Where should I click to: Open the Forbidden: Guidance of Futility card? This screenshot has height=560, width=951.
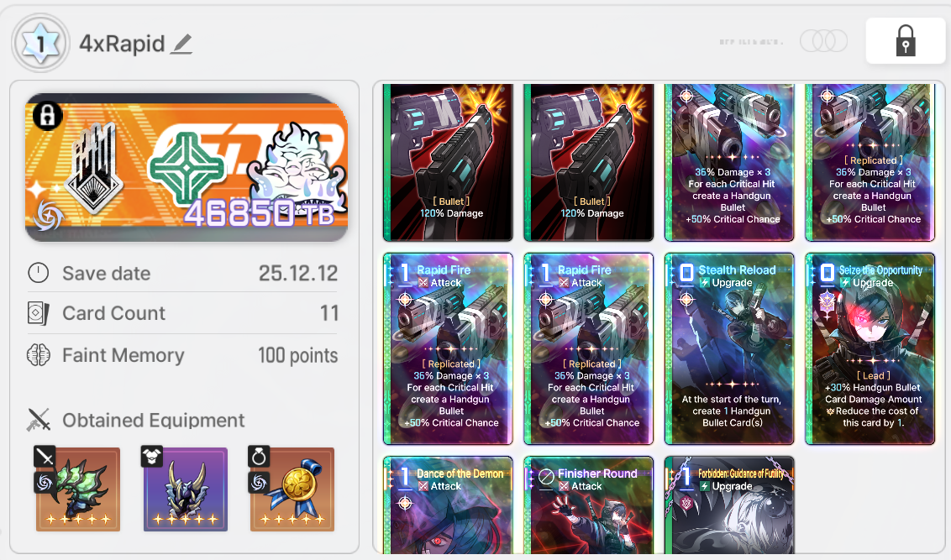pyautogui.click(x=729, y=505)
